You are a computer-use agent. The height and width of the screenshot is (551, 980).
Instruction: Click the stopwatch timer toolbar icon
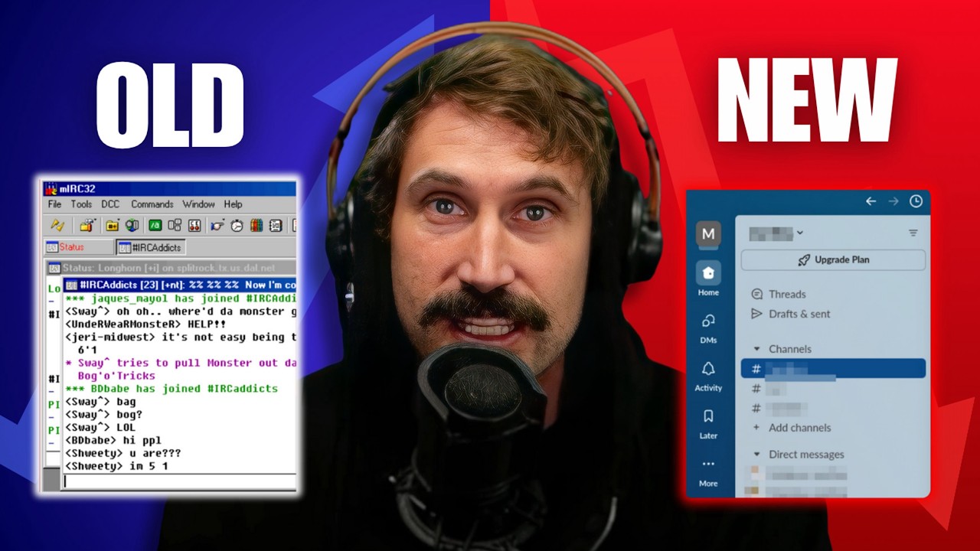[x=237, y=226]
